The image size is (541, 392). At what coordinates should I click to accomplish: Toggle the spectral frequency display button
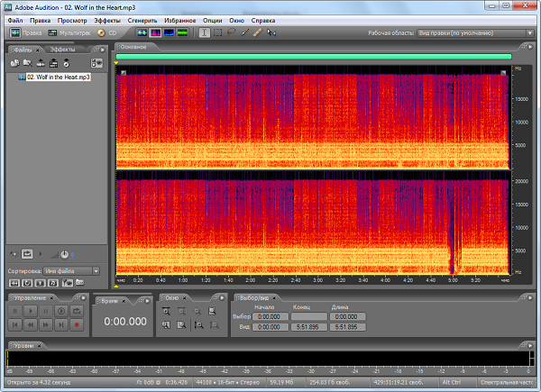pyautogui.click(x=155, y=32)
